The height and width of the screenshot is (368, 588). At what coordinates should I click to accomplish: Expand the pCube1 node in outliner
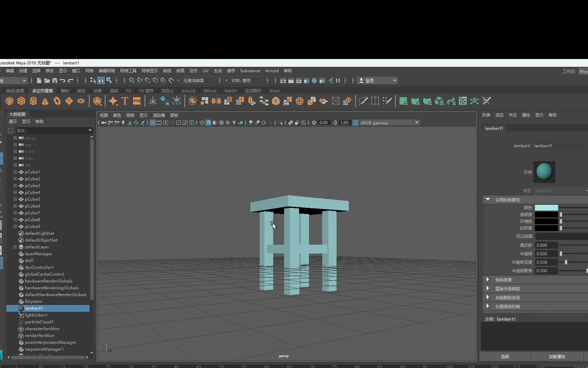point(15,172)
